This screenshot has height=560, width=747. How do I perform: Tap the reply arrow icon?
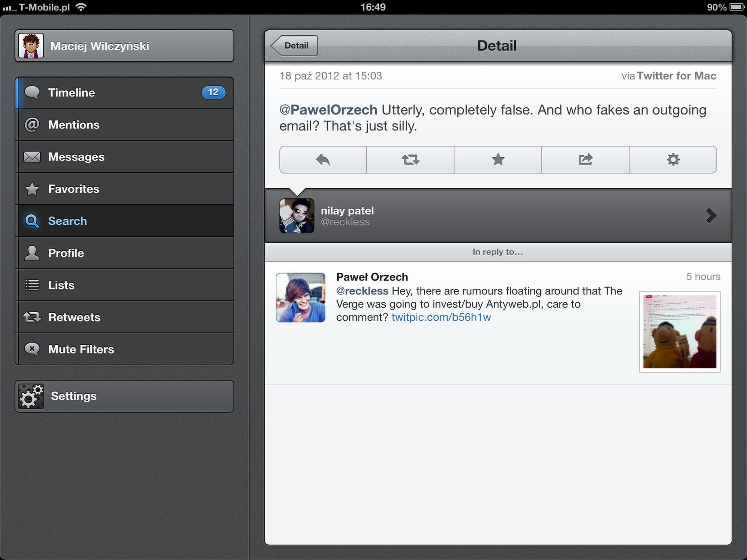point(323,160)
